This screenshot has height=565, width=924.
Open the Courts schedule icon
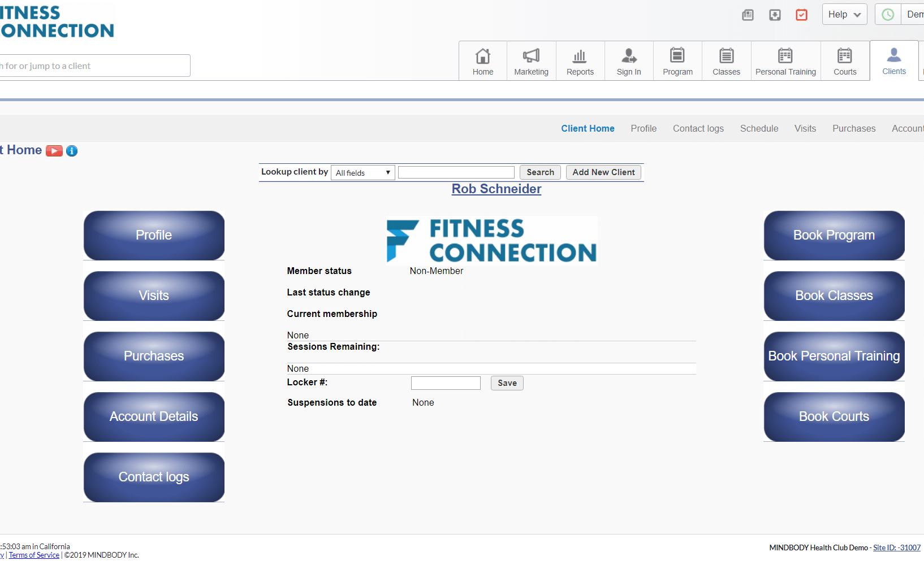click(x=844, y=56)
